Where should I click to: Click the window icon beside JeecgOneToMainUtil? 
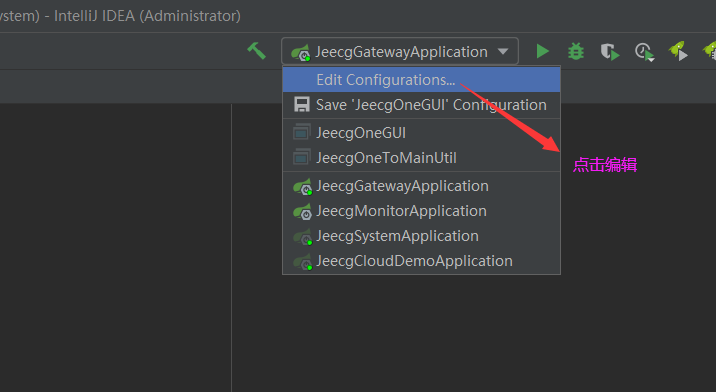(x=301, y=158)
